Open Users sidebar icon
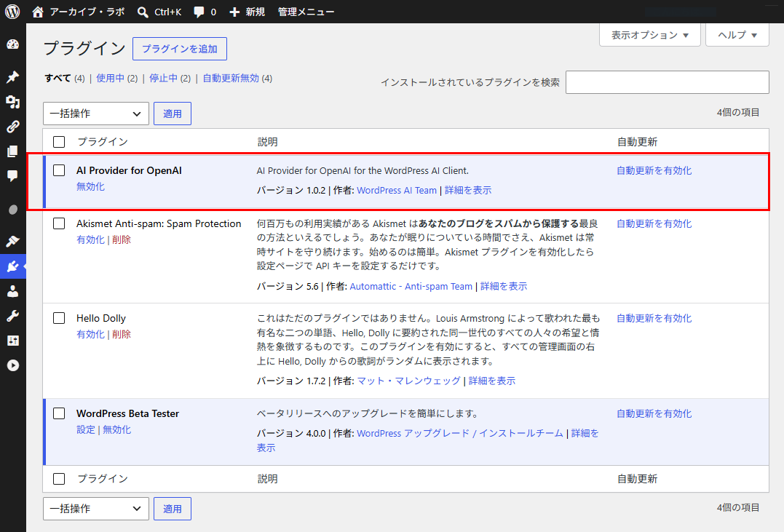Viewport: 784px width, 532px height. point(12,291)
